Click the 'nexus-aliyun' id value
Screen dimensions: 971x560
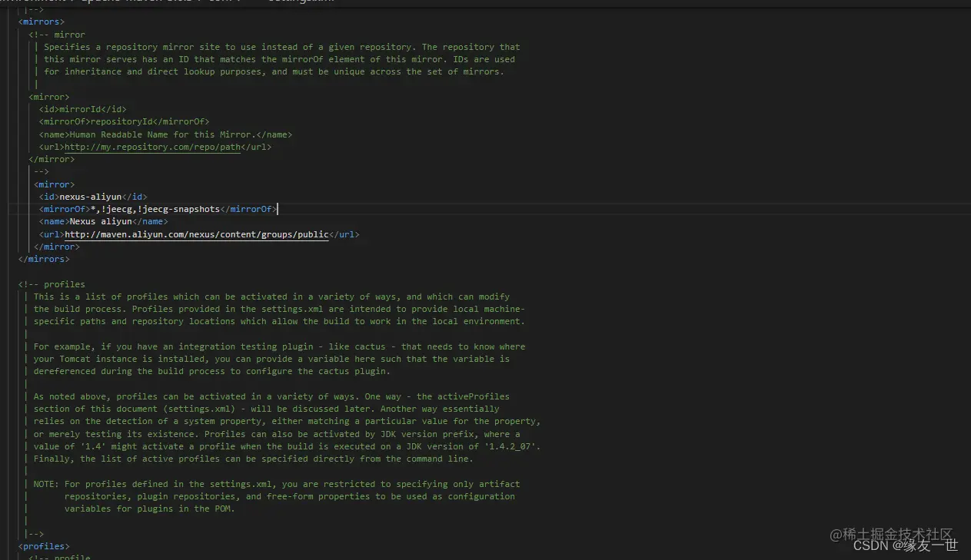click(x=90, y=197)
